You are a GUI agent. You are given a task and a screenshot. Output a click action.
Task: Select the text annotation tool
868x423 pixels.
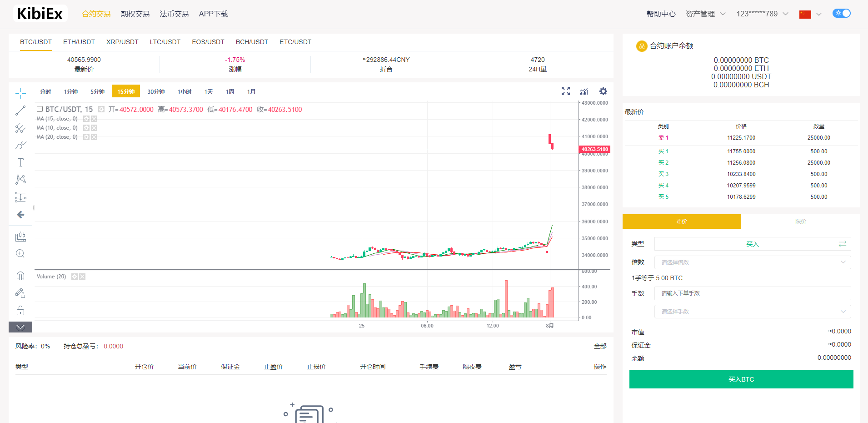[20, 162]
